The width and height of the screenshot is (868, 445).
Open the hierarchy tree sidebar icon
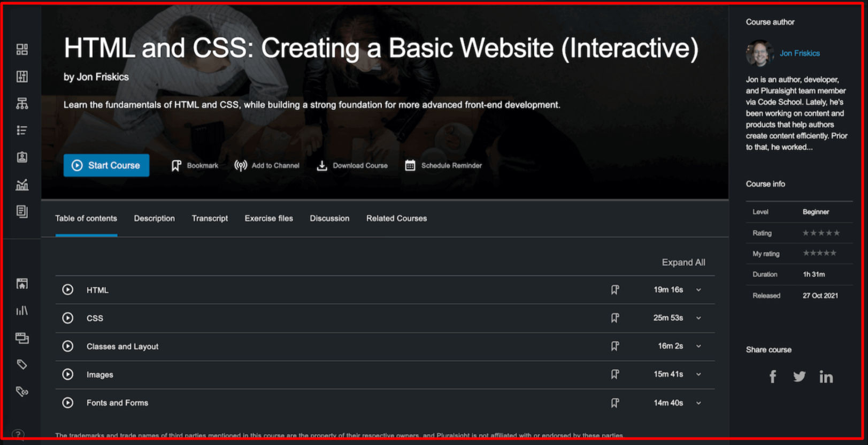tap(22, 104)
